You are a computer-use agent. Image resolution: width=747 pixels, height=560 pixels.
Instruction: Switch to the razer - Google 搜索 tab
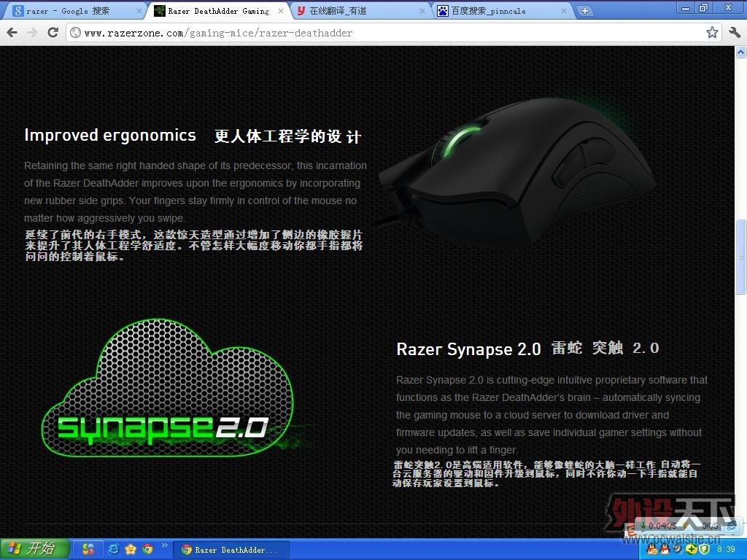tap(74, 10)
